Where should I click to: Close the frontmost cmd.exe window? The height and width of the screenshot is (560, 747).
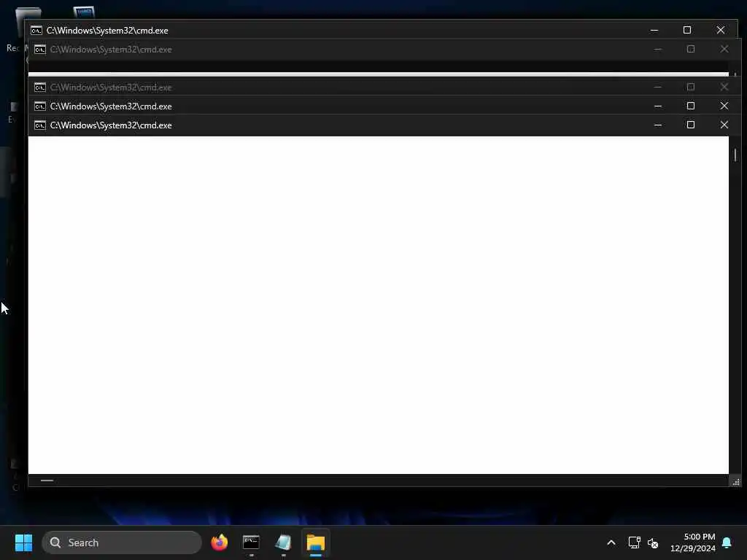point(724,125)
